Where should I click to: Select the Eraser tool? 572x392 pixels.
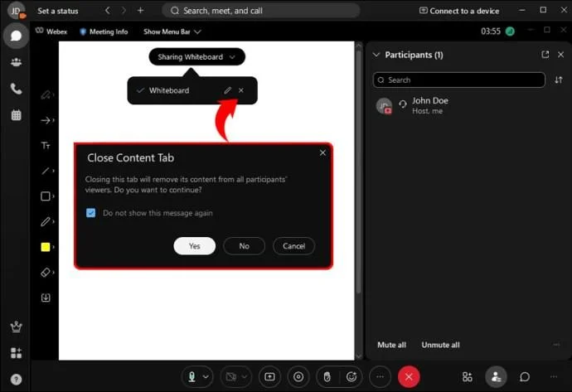(46, 273)
